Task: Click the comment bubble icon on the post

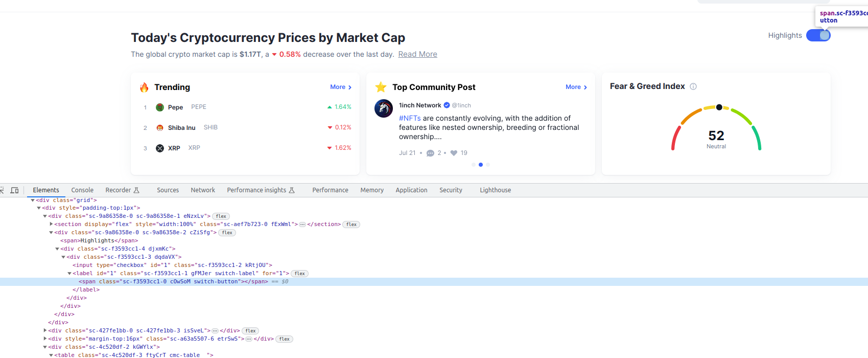Action: 430,153
